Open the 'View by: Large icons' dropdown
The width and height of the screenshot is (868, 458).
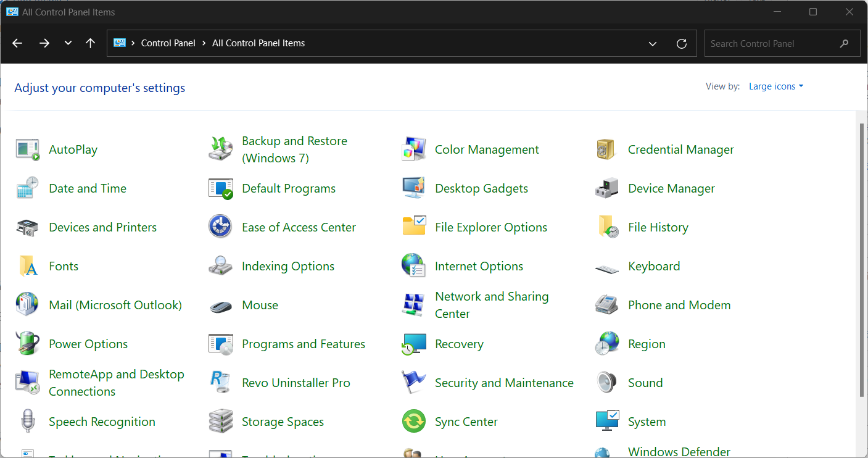[776, 86]
